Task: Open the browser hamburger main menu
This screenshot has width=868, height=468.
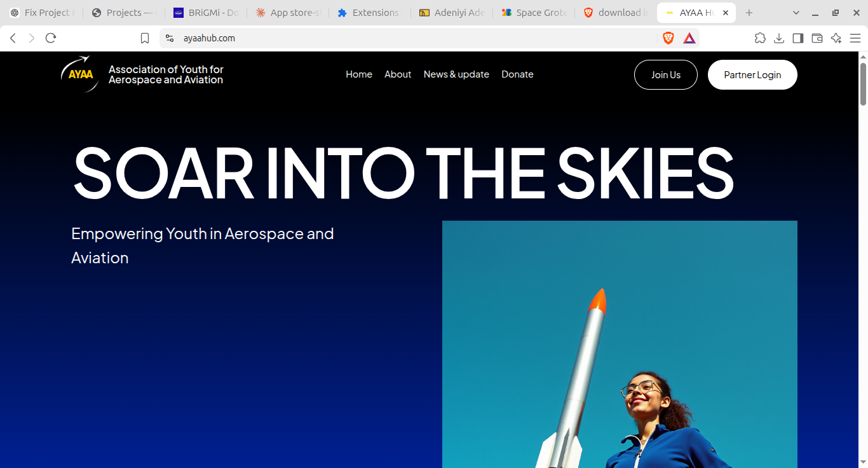Action: pos(855,38)
